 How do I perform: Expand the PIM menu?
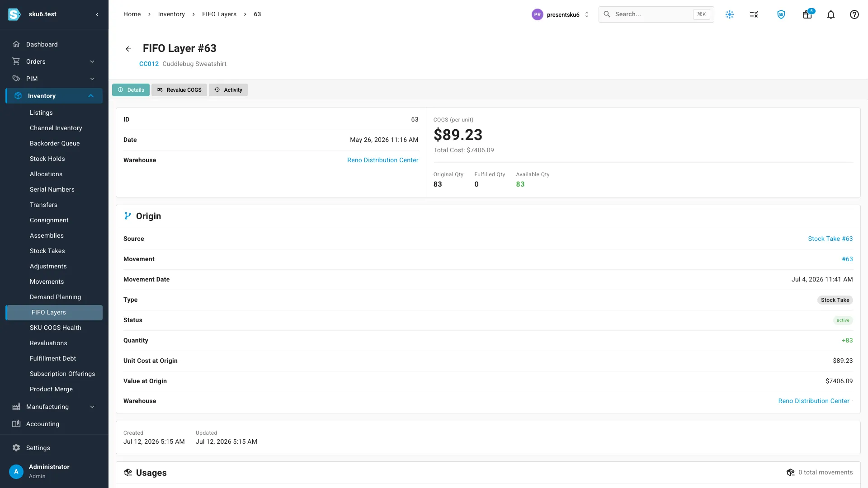click(x=92, y=79)
